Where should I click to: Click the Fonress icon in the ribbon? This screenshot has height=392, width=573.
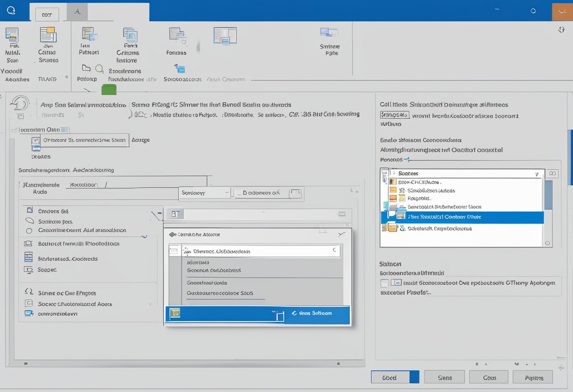click(x=177, y=36)
